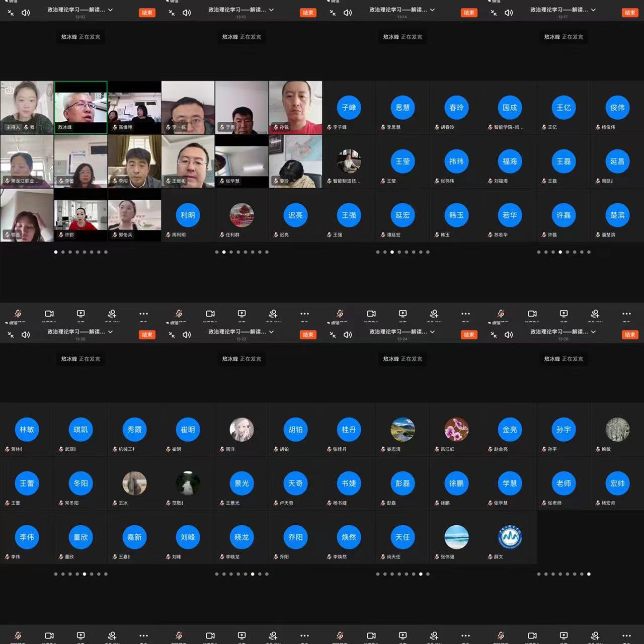644x644 pixels.
Task: Tap speaker icon in the 13:02 meeting panel
Action: coord(26,13)
